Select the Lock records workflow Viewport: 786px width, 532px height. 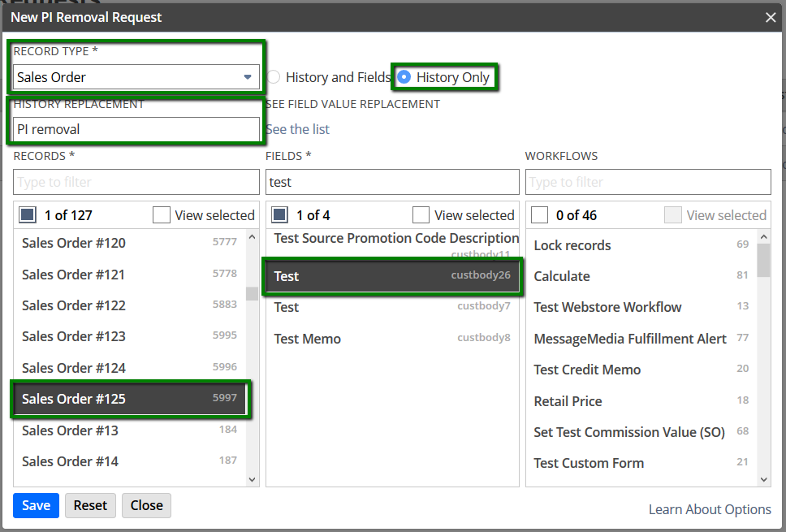(x=641, y=245)
